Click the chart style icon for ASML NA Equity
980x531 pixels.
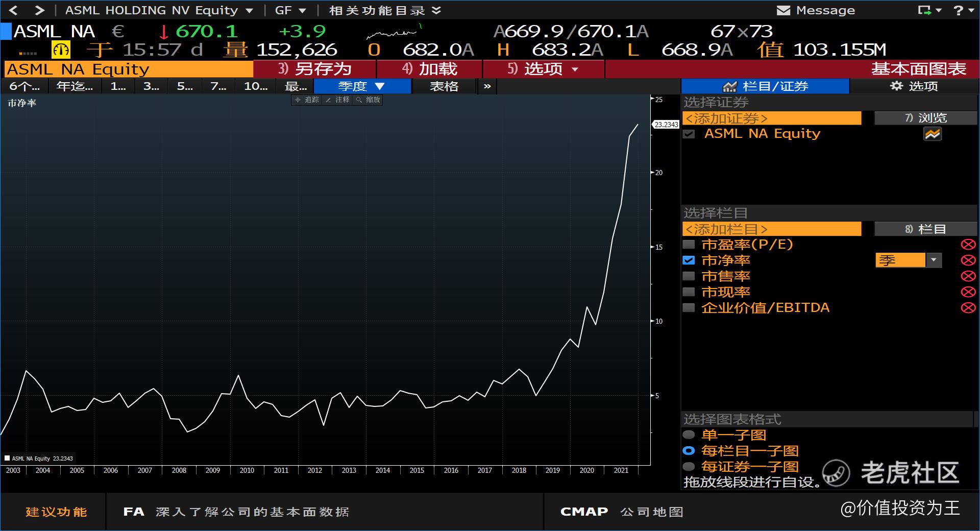click(932, 134)
